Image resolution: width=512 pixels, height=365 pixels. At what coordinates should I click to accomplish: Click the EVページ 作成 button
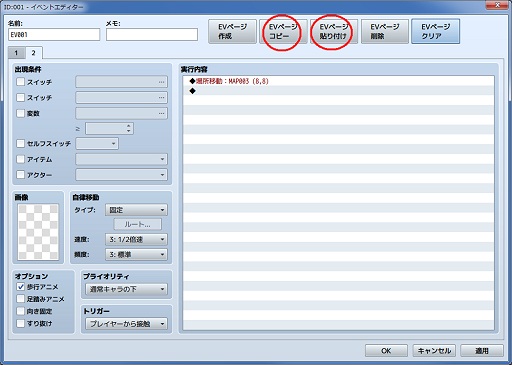click(232, 31)
